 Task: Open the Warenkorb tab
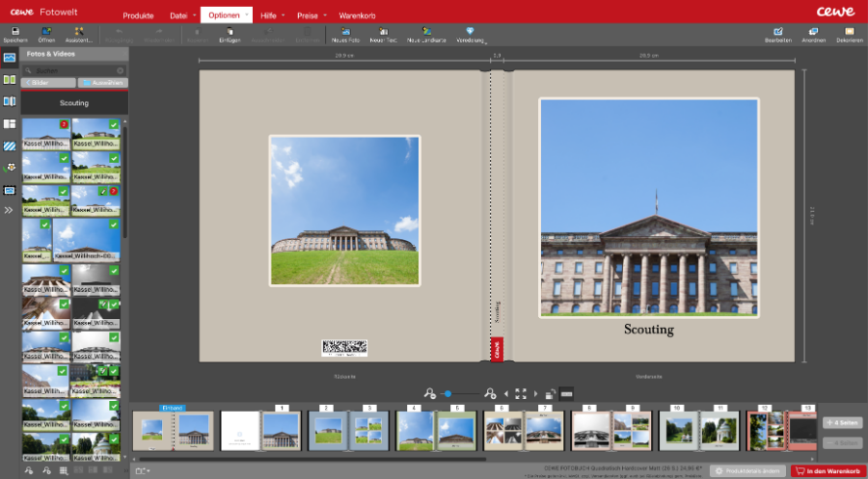tap(358, 16)
